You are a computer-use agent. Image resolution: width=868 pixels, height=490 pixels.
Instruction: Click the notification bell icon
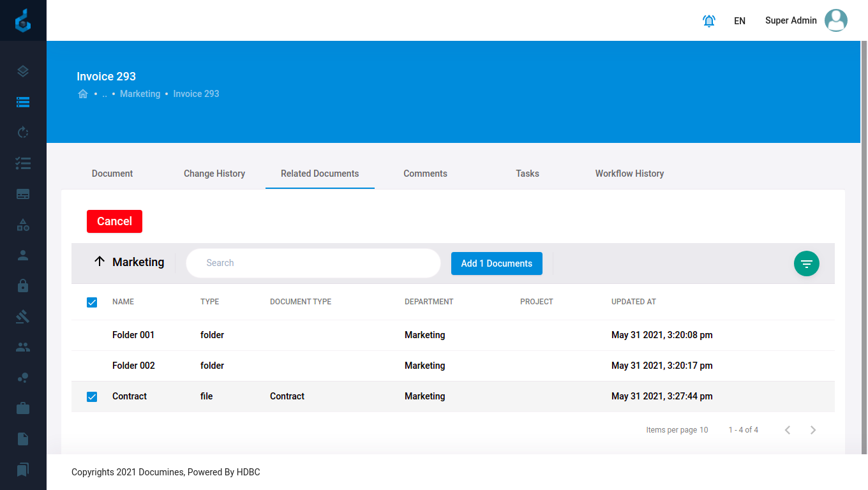pyautogui.click(x=708, y=21)
